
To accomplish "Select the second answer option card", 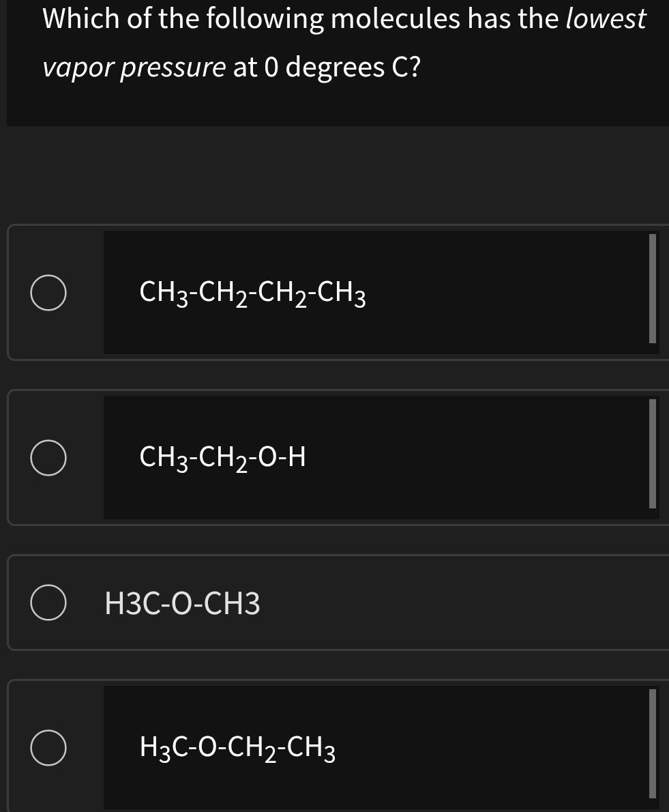I will (x=334, y=457).
